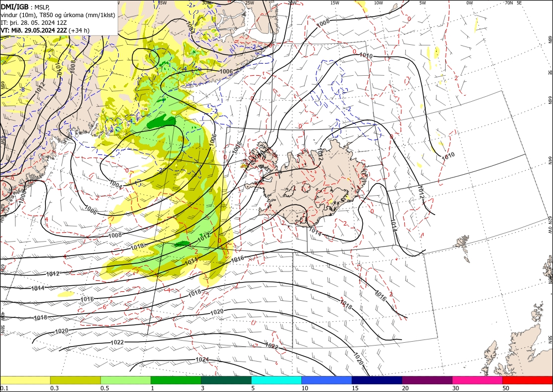This screenshot has height=392, width=553.
Task: Click the "(+34 h)" forecast offset text
Action: tap(79, 30)
